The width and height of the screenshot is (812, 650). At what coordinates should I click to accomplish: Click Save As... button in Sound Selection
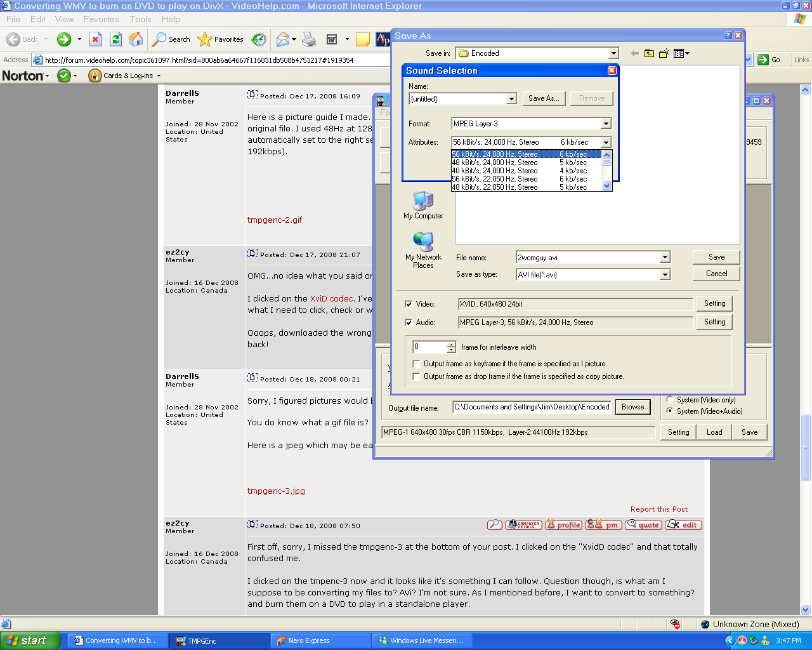click(544, 98)
